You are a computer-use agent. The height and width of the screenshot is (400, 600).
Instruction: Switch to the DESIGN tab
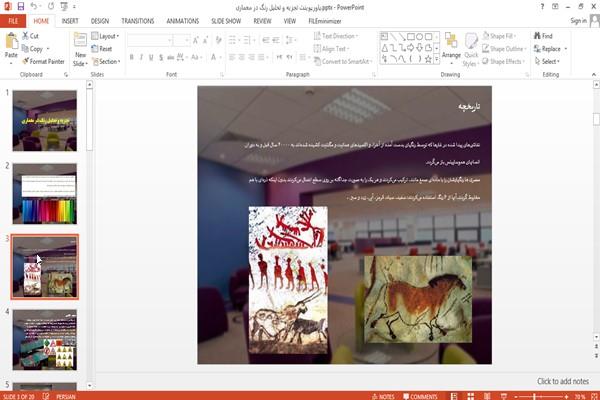[100, 21]
